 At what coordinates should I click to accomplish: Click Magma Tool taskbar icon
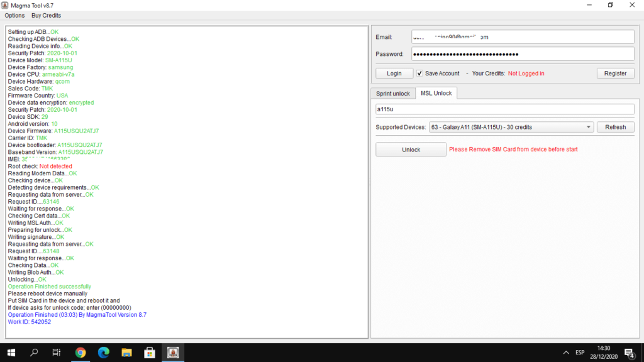coord(173,353)
